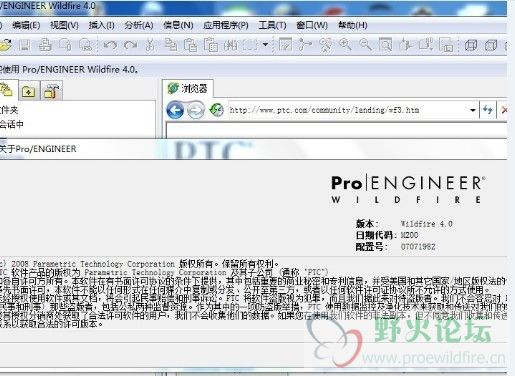Viewport: 515px width, 376px height.
Task: Open the 应用程序(P) menu
Action: (226, 25)
